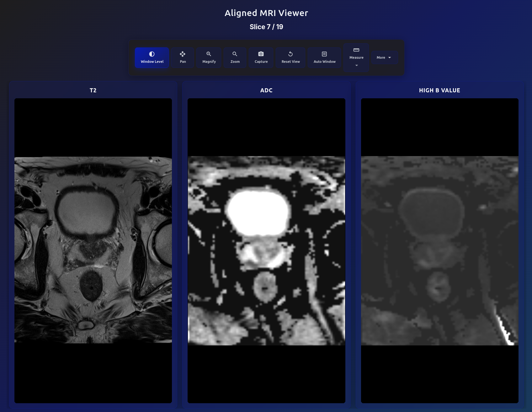Select the High B Value panel header
This screenshot has height=412, width=532.
click(x=439, y=90)
